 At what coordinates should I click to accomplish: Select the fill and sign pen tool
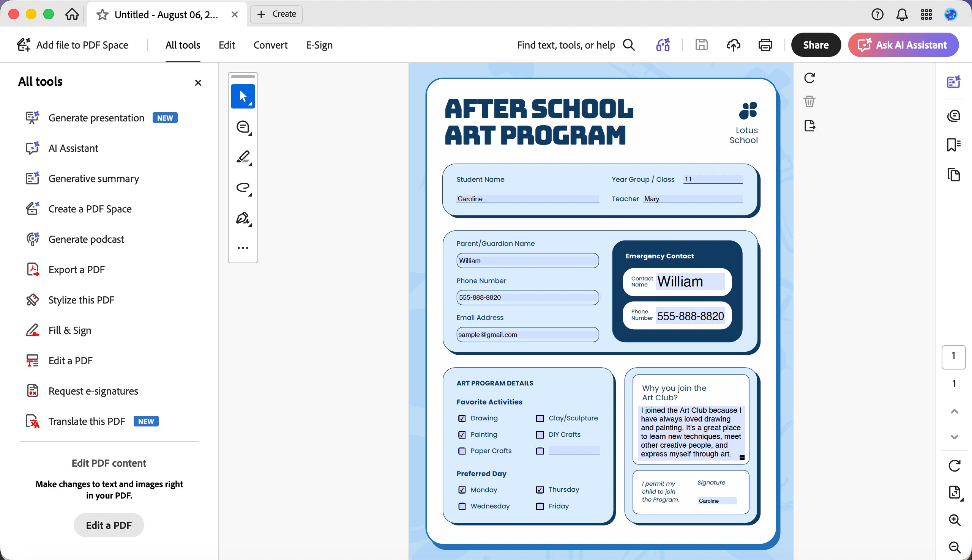[243, 218]
